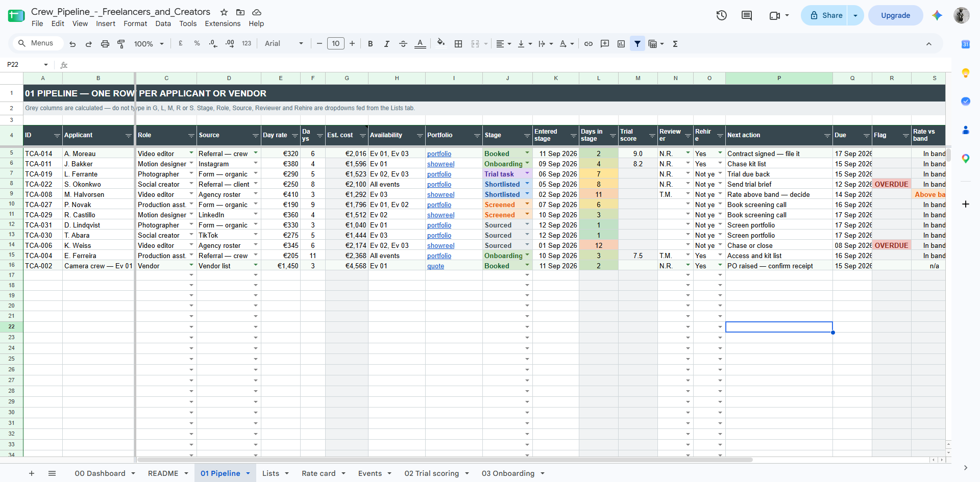Apply bold formatting
This screenshot has width=980, height=482.
click(x=371, y=44)
